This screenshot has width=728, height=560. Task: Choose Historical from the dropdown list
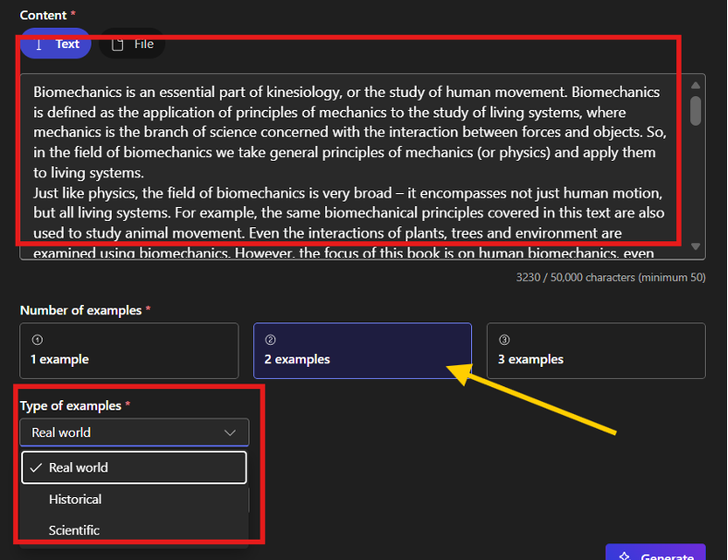(134, 499)
